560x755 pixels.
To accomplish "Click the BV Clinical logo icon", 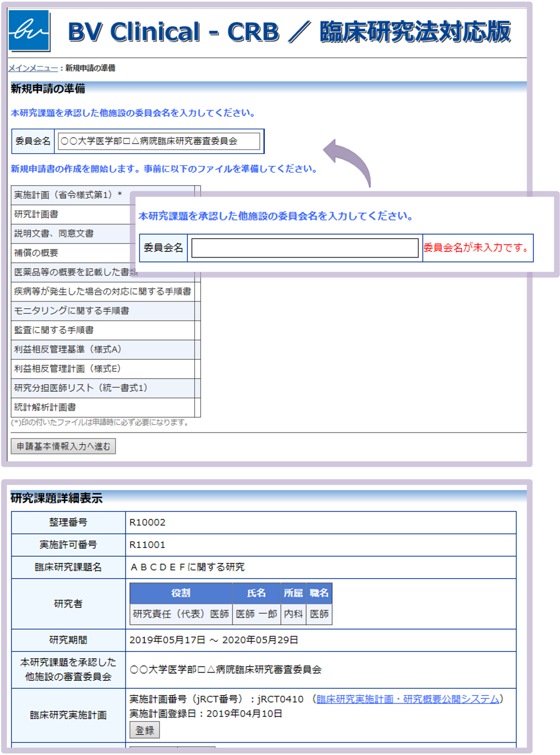I will point(29,31).
